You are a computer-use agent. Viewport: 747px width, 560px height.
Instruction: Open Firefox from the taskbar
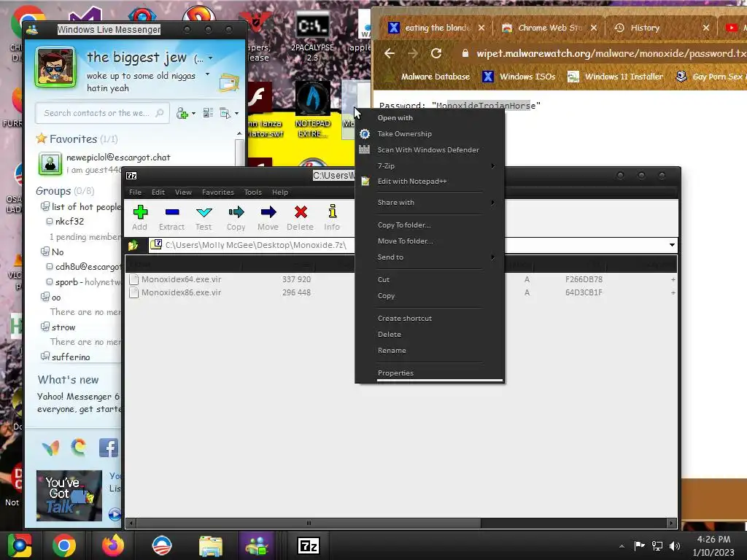pos(113,545)
